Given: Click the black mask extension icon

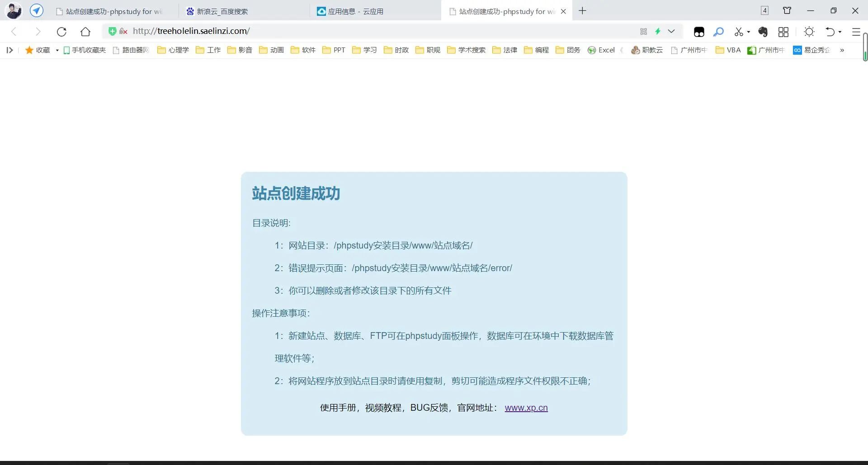Looking at the screenshot, I should [699, 32].
